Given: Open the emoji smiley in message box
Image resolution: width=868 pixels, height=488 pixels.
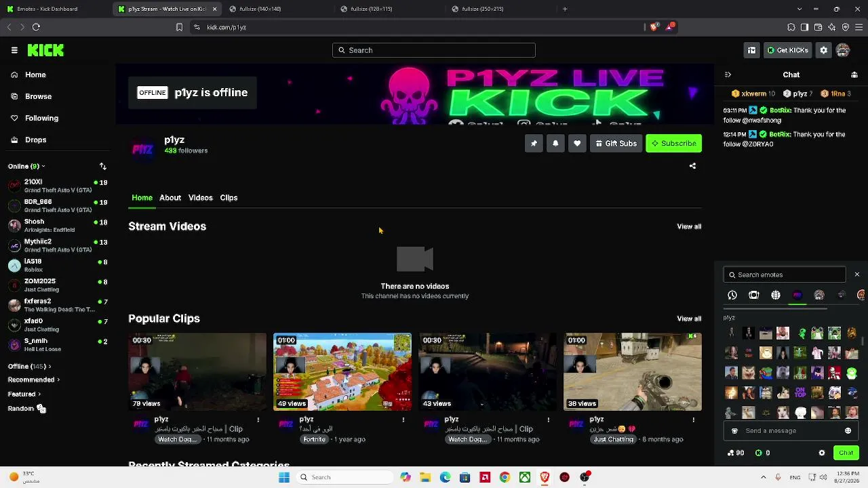Looking at the screenshot, I should tap(848, 431).
